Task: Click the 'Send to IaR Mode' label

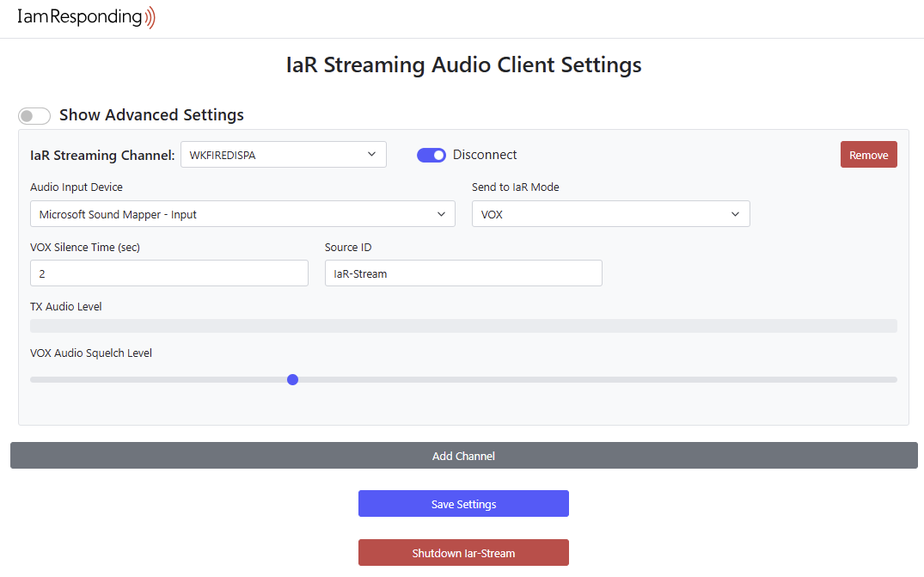Action: coord(516,187)
